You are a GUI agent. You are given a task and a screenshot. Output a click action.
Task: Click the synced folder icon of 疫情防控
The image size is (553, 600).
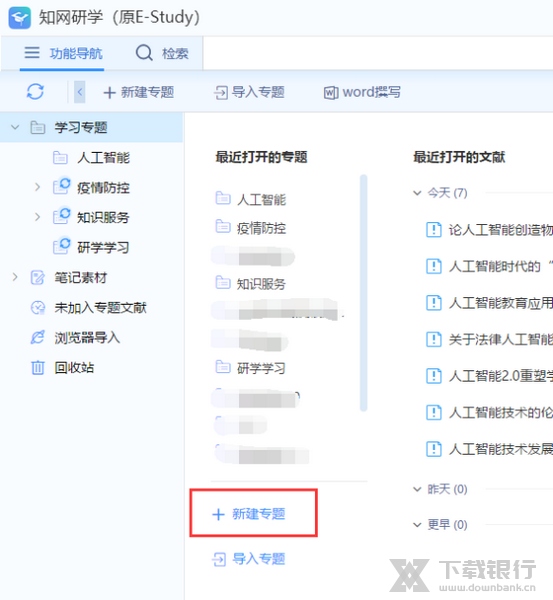pos(62,186)
